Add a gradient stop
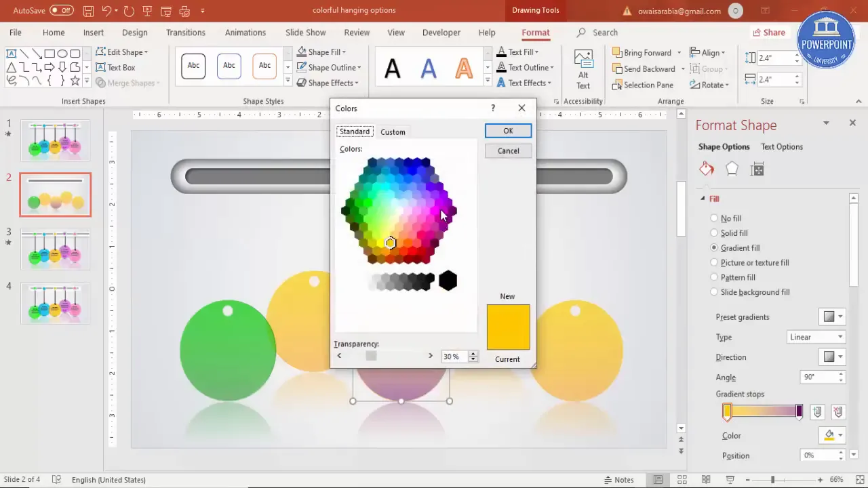 817,411
